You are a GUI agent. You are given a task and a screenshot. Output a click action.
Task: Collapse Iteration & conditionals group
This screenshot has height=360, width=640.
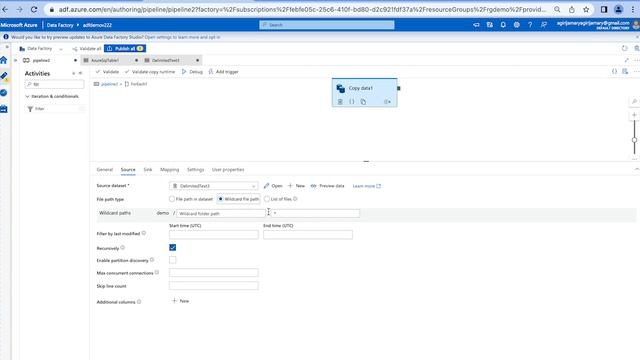27,96
